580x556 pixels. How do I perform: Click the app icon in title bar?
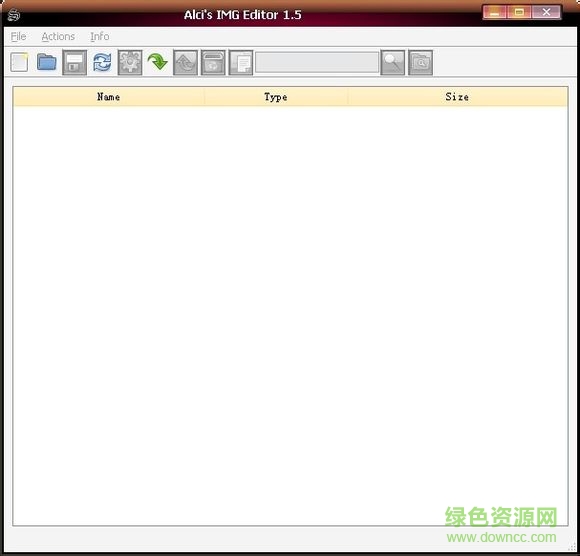tap(14, 15)
